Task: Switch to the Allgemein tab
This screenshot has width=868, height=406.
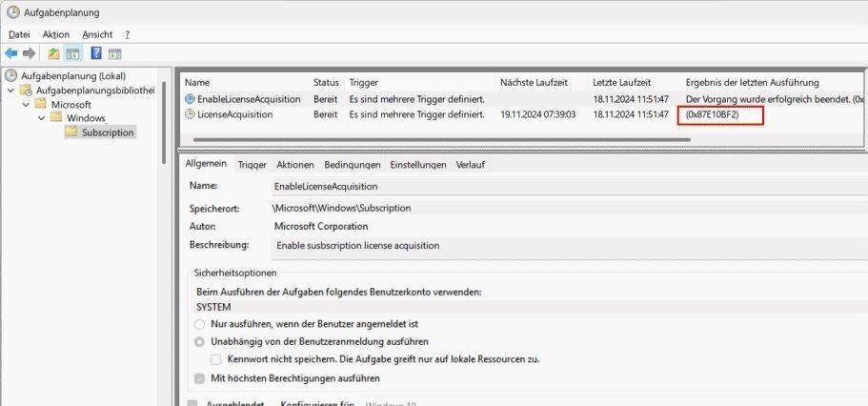Action: pyautogui.click(x=206, y=163)
